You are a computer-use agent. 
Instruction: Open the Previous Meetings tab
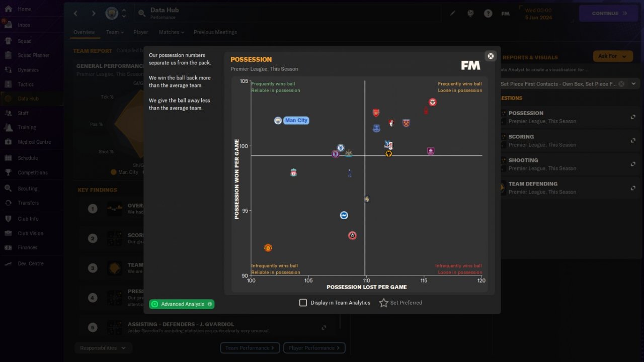point(215,32)
